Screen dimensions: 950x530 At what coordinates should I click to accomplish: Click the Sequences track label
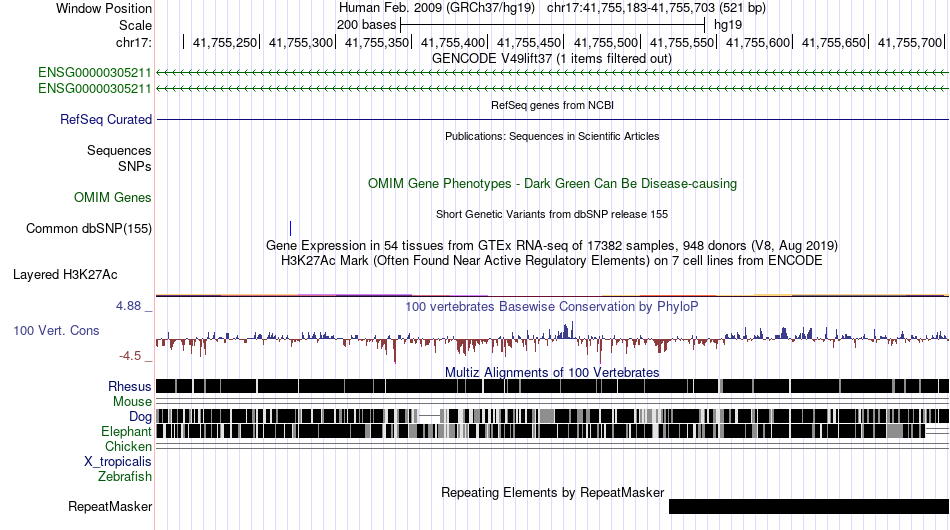119,150
